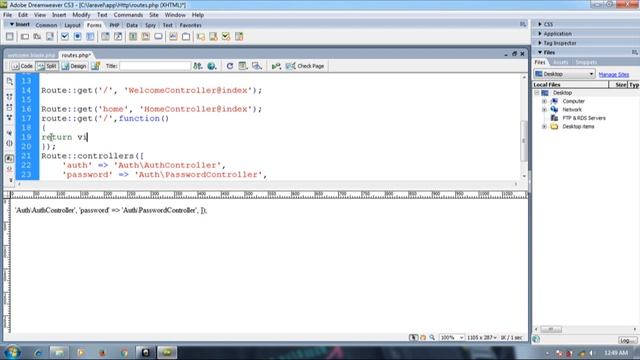
Task: Open window size 1105 x 287 dropdown
Action: (x=482, y=338)
